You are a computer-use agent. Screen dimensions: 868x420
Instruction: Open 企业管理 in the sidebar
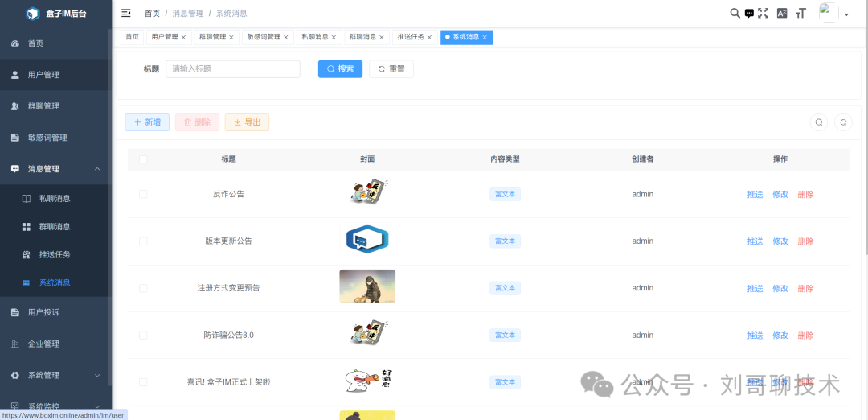(55, 344)
